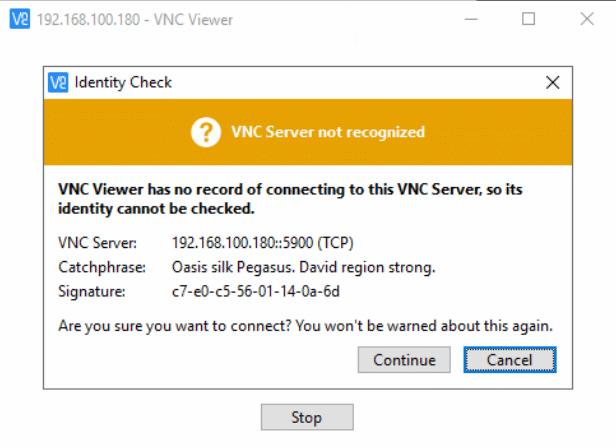Click the Catchphrase label
The height and width of the screenshot is (448, 616).
tap(102, 268)
